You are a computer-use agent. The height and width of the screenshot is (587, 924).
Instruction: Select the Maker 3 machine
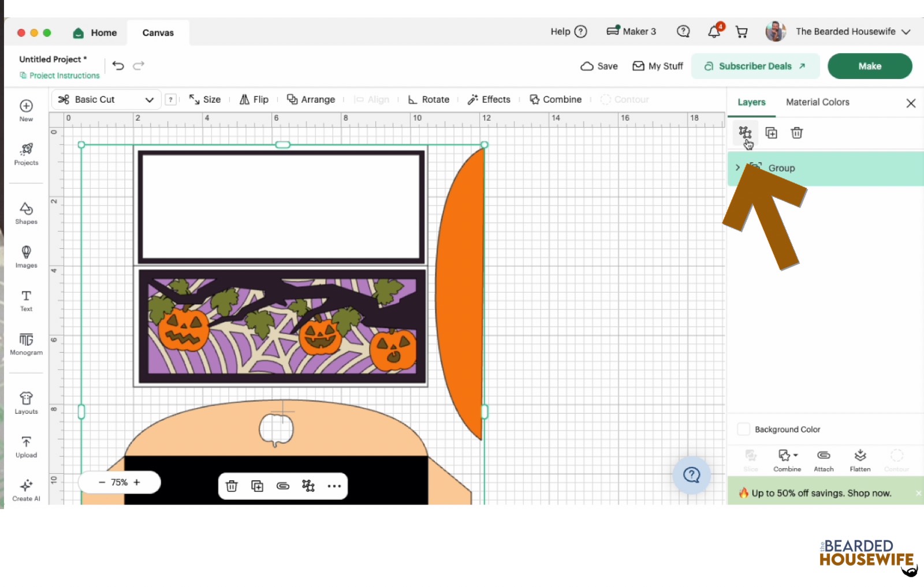pos(631,31)
